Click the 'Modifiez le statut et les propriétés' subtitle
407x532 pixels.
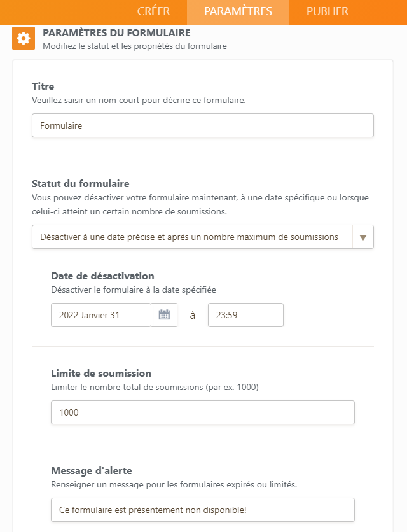(x=134, y=46)
